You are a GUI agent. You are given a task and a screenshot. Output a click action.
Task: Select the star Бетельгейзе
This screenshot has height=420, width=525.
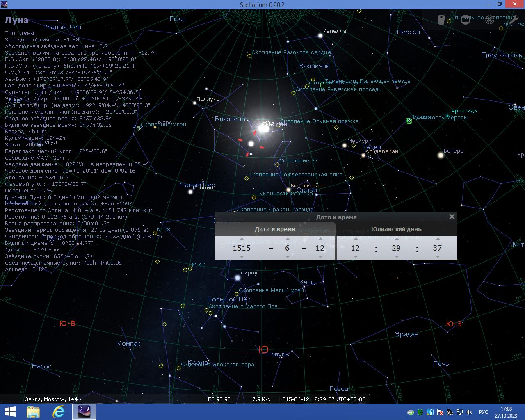click(x=288, y=189)
